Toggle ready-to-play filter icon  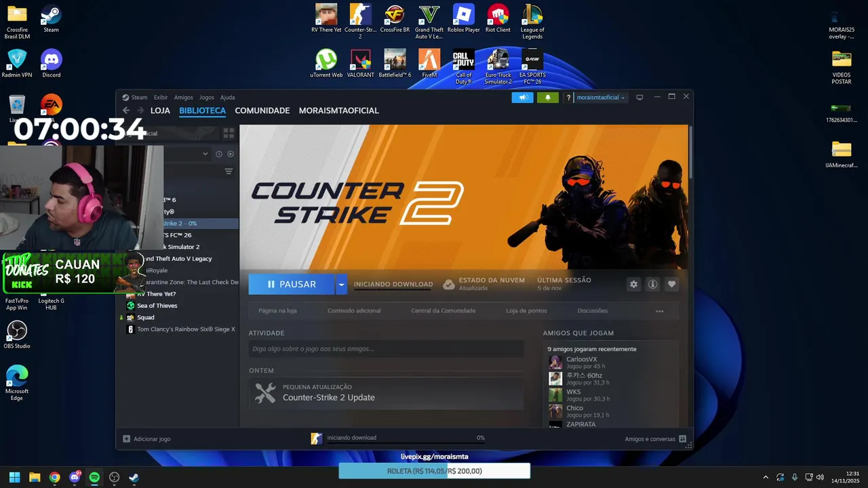231,154
